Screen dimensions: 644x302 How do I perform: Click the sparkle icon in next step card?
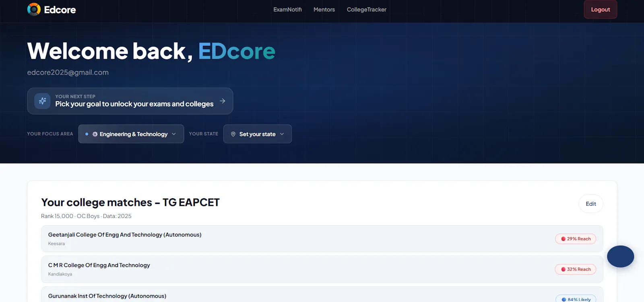[42, 101]
